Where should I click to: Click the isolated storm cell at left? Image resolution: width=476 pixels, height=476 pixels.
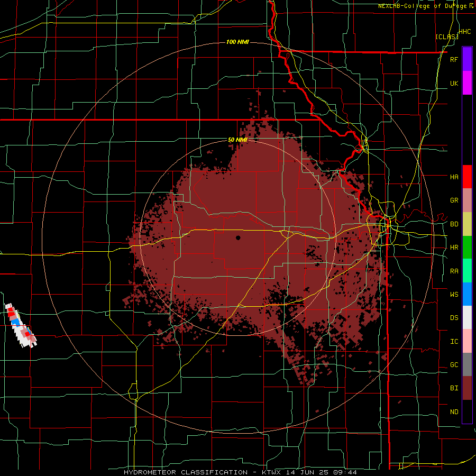click(x=20, y=325)
